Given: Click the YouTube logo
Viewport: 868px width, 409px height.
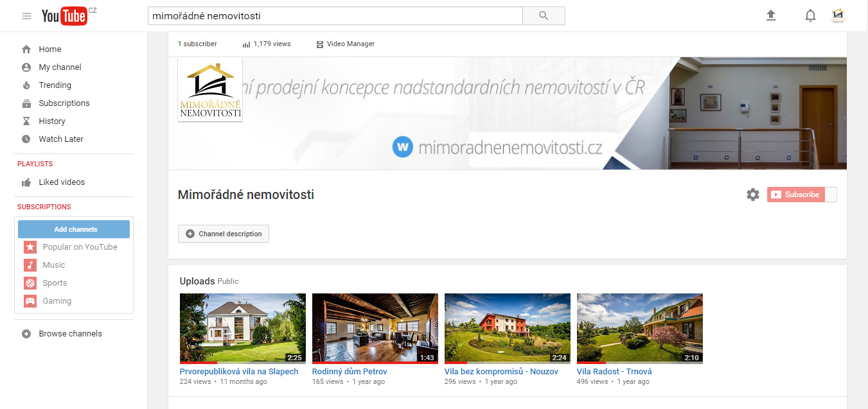Looking at the screenshot, I should tap(64, 16).
